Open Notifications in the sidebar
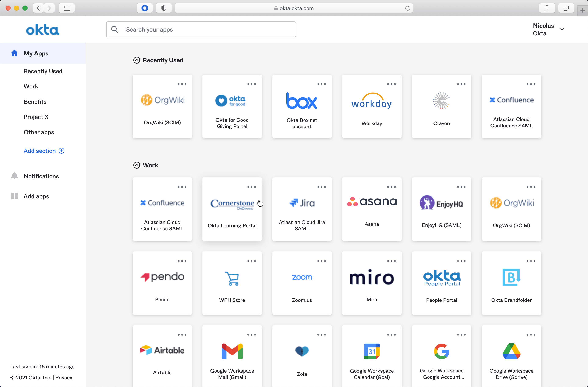Viewport: 588px width, 387px height. (41, 176)
